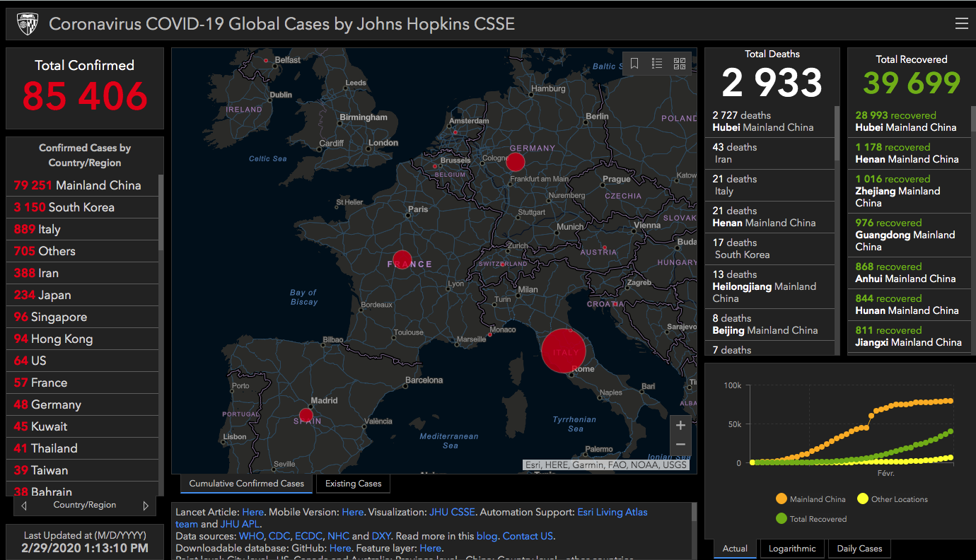Zoom out with the map minus button
The height and width of the screenshot is (560, 976).
680,445
